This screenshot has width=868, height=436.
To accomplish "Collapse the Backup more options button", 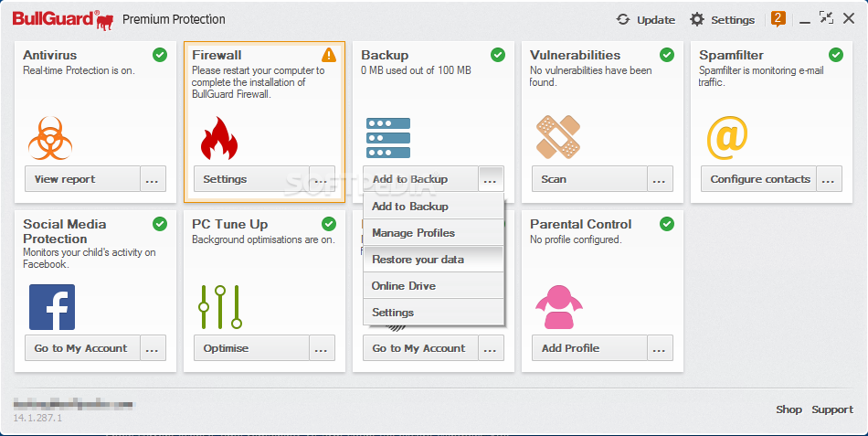I will tap(491, 179).
